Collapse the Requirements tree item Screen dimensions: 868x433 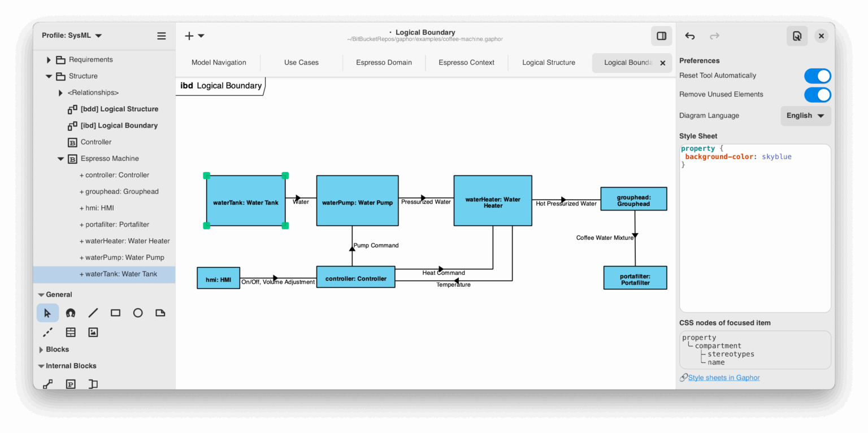[48, 59]
